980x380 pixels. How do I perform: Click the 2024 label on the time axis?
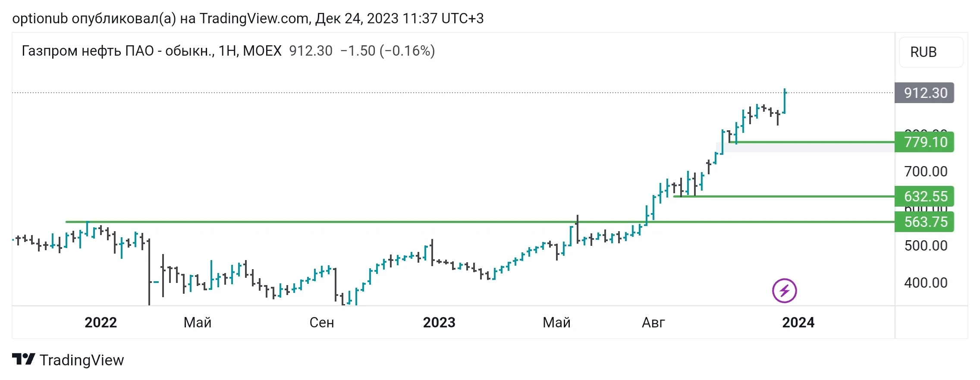tap(798, 323)
